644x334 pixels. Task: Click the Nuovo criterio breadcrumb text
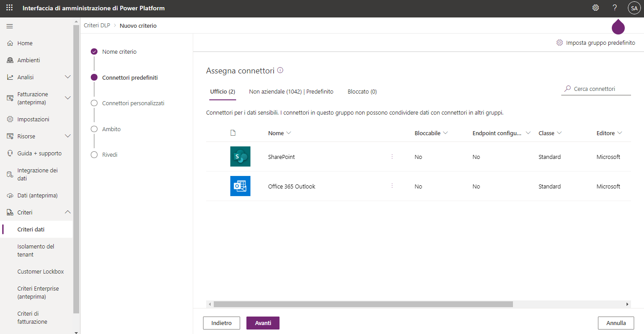click(138, 26)
